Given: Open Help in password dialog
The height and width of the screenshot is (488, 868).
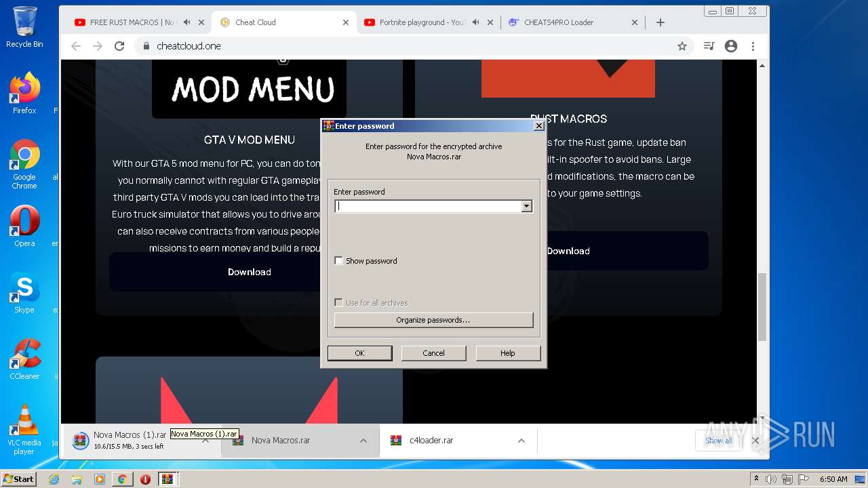Looking at the screenshot, I should pos(508,353).
